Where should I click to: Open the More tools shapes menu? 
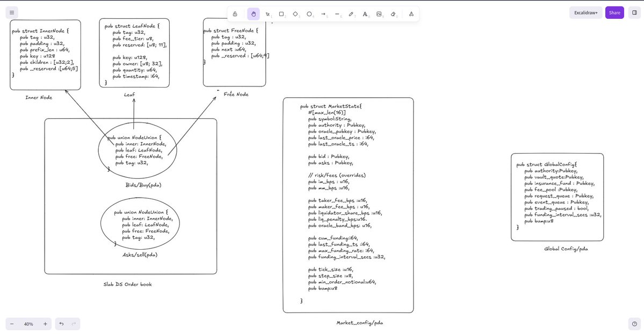(x=411, y=14)
